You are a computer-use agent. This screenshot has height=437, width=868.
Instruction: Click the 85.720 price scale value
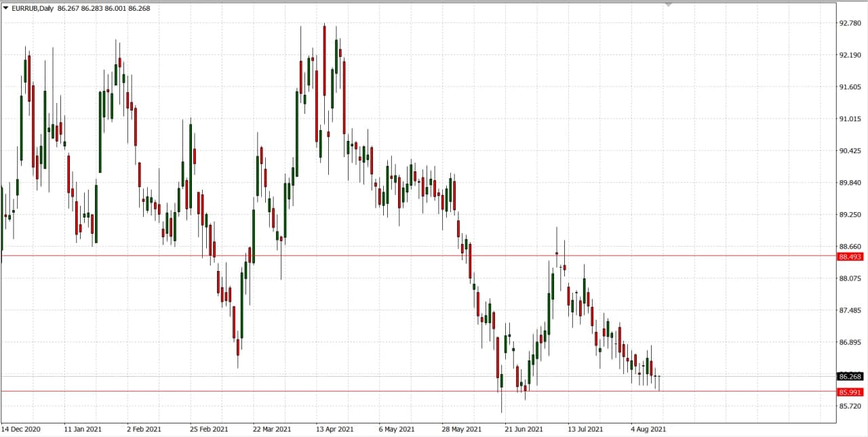tap(850, 406)
